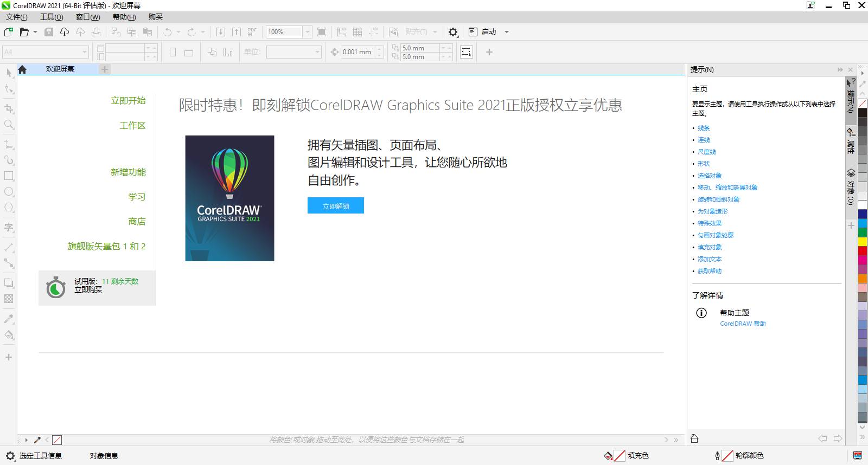
Task: Expand the Open folder dropdown arrow
Action: 35,32
